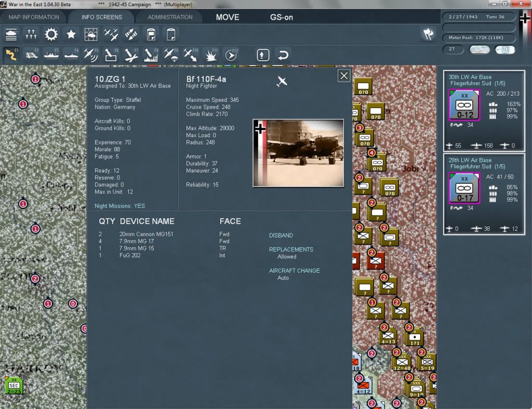Toggle Night Missions: YES setting
The height and width of the screenshot is (409, 532).
point(120,206)
